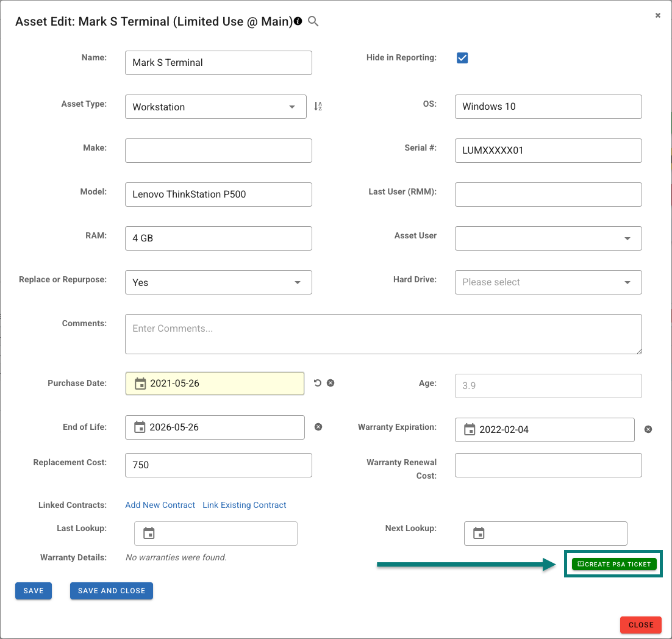Viewport: 672px width, 639px height.
Task: Clear the Warranty Expiration date
Action: pos(648,429)
